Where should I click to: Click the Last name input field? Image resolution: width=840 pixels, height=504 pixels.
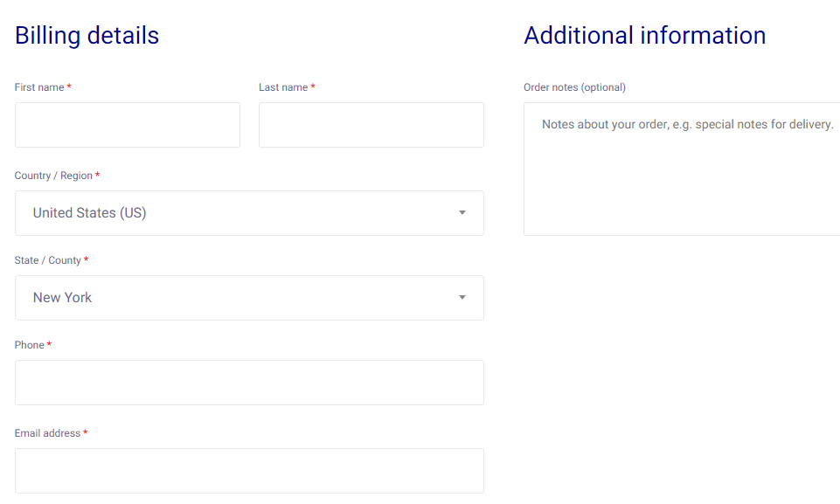tap(371, 125)
